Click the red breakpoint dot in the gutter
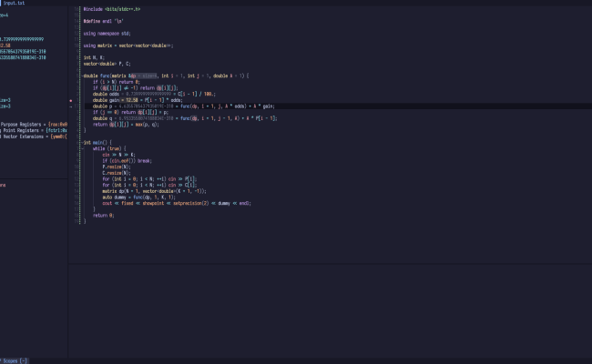This screenshot has width=592, height=364. (x=71, y=101)
